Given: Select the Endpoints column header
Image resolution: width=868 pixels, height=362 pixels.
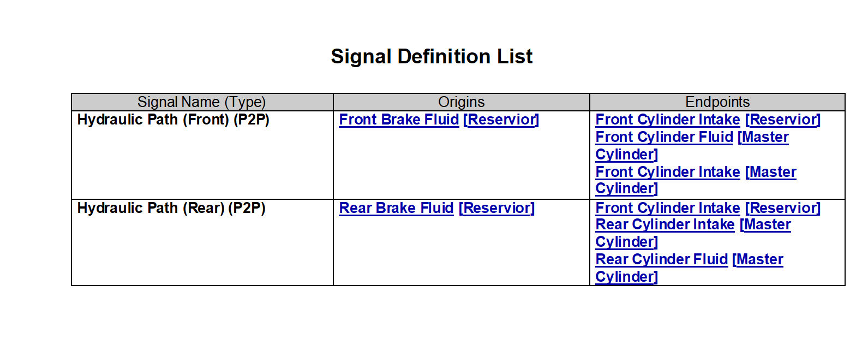Looking at the screenshot, I should pos(717,102).
